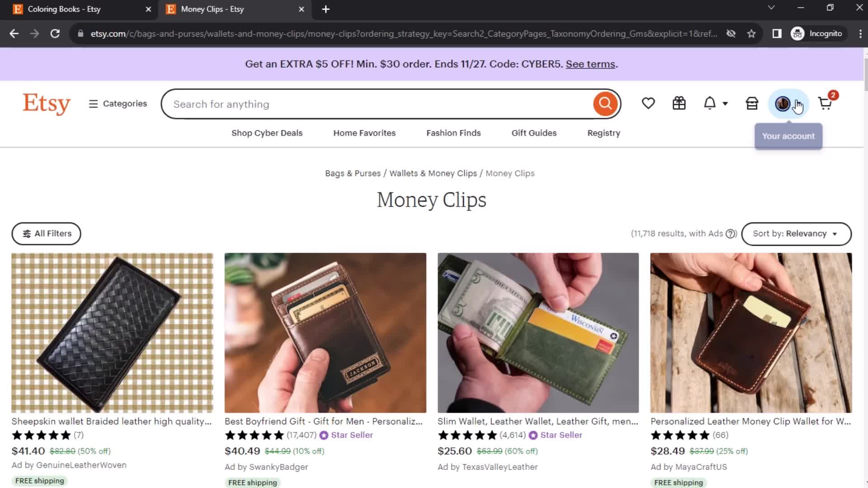
Task: Open the Sort by Relevancy dropdown
Action: 795,234
